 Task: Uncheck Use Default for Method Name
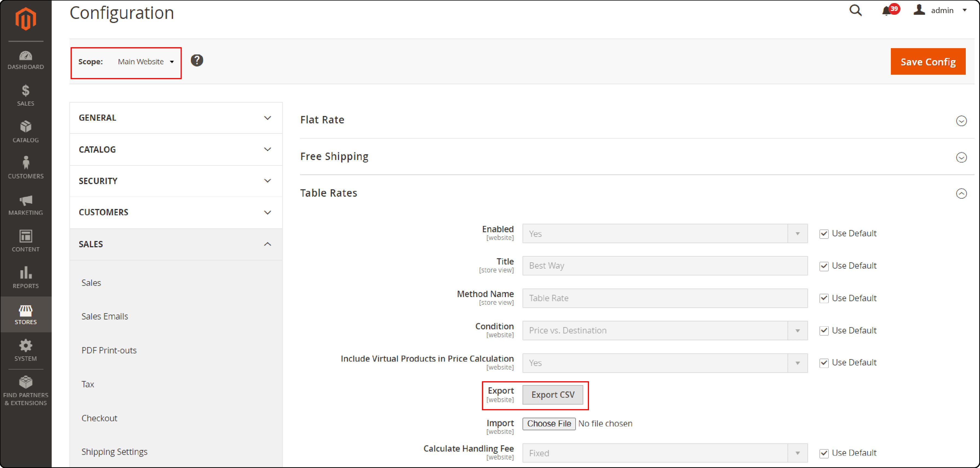point(824,298)
